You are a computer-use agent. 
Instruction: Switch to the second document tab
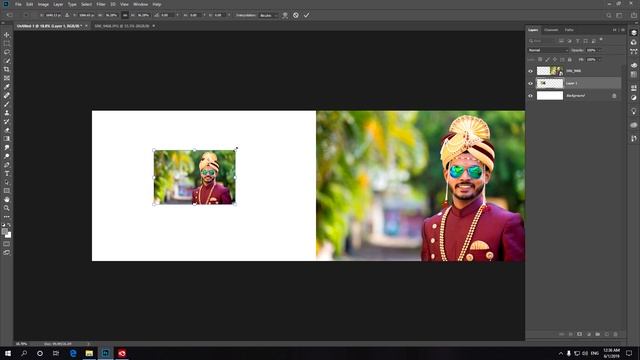click(x=122, y=26)
